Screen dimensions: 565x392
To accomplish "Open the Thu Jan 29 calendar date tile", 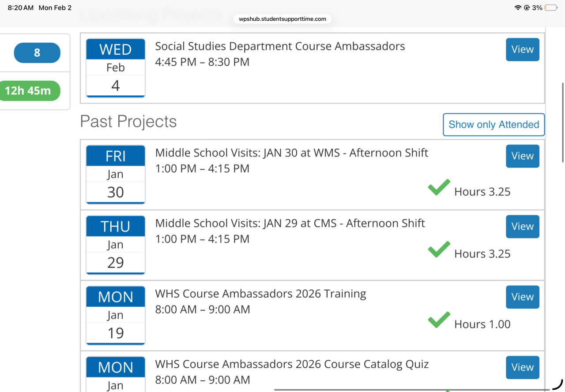I will (x=116, y=245).
